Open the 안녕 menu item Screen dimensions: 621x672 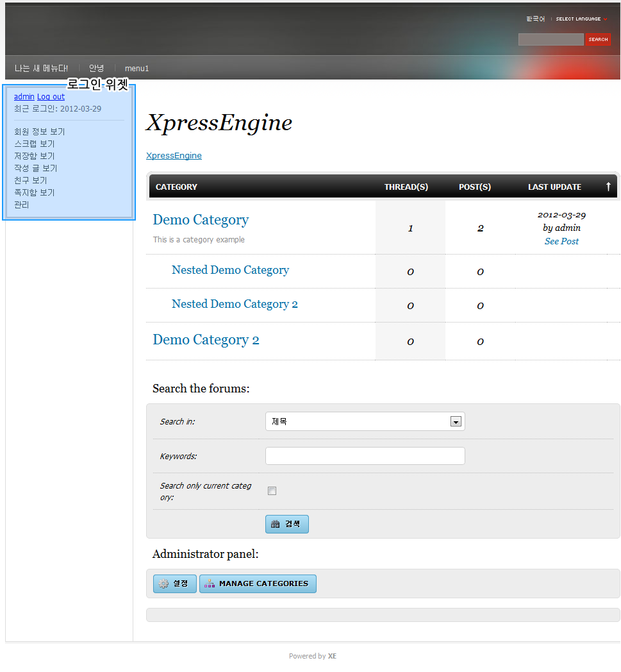pyautogui.click(x=96, y=68)
